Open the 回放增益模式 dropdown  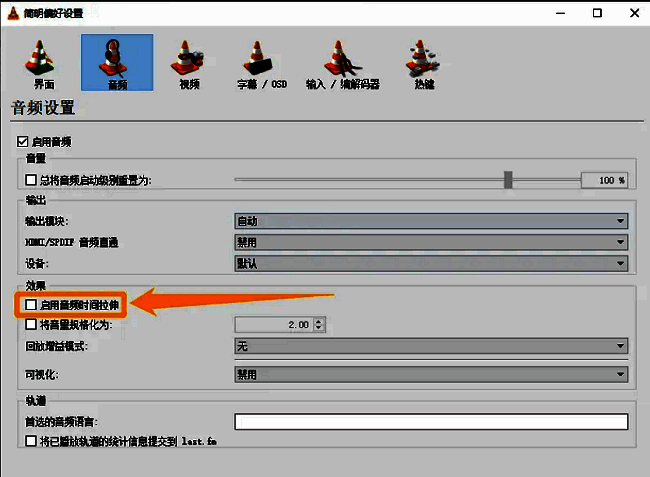pos(431,346)
